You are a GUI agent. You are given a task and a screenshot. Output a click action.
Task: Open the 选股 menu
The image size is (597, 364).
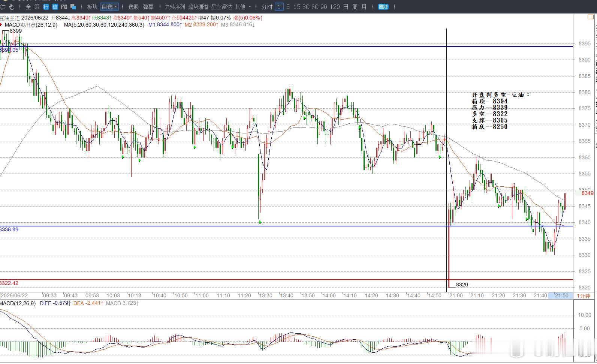click(133, 7)
